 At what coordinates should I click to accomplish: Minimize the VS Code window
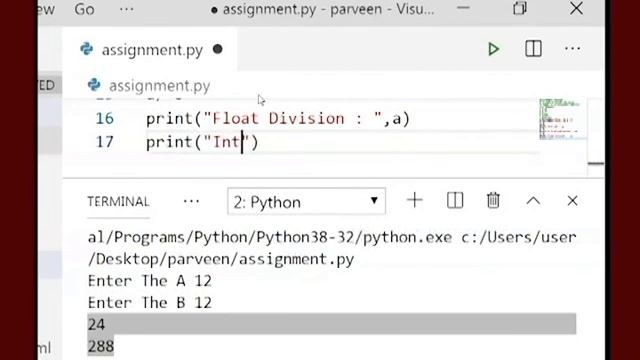pos(463,8)
